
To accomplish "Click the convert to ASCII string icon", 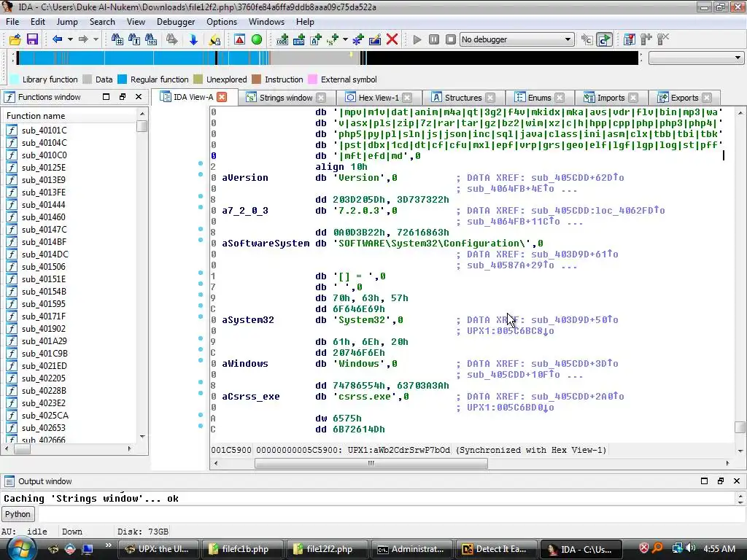I will click(x=316, y=39).
